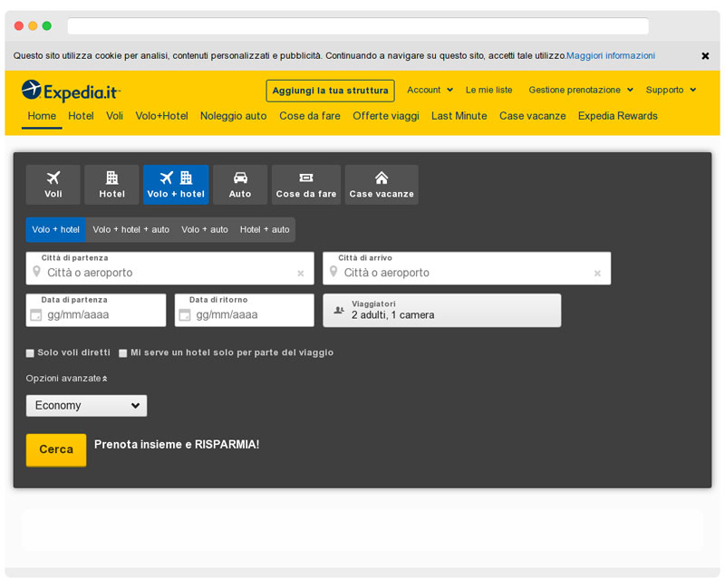Click the location pin in Città di partenza

(x=36, y=271)
